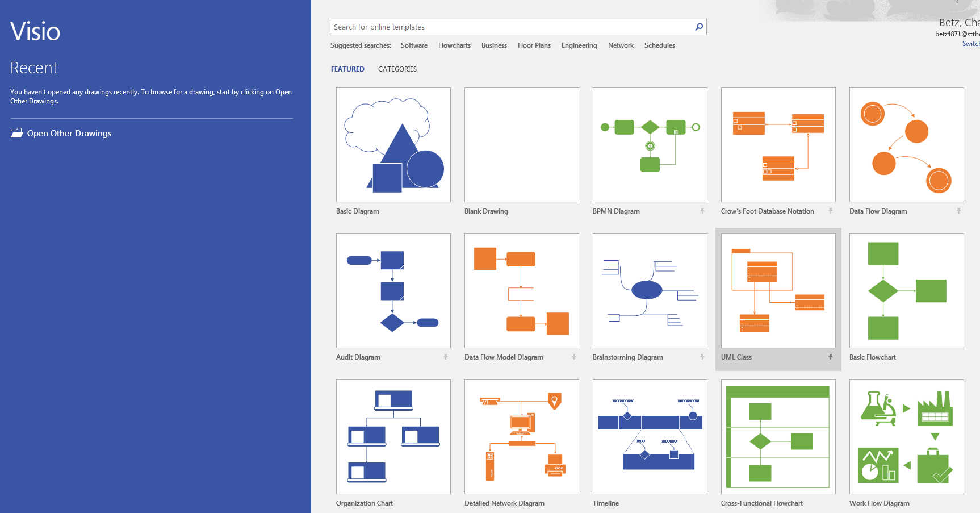Click the Floor Plans suggested search

tap(534, 45)
